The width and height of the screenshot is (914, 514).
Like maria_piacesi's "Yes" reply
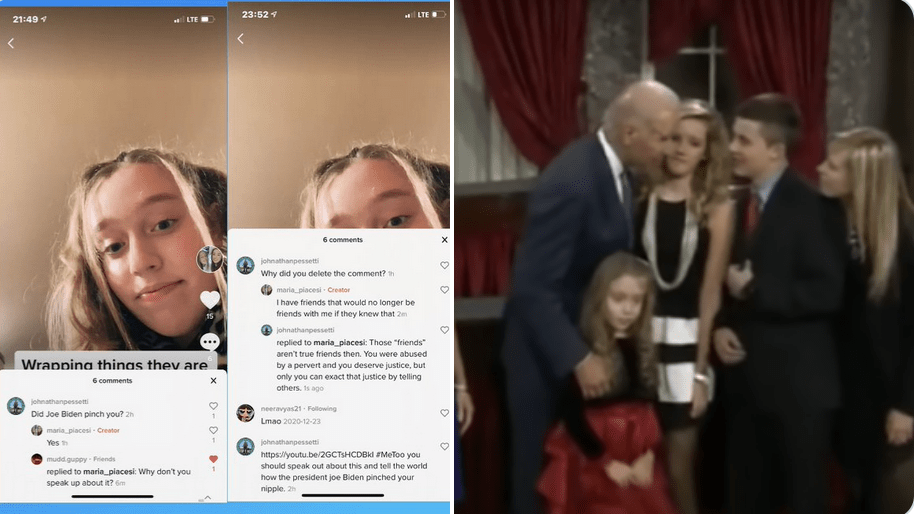coord(213,430)
